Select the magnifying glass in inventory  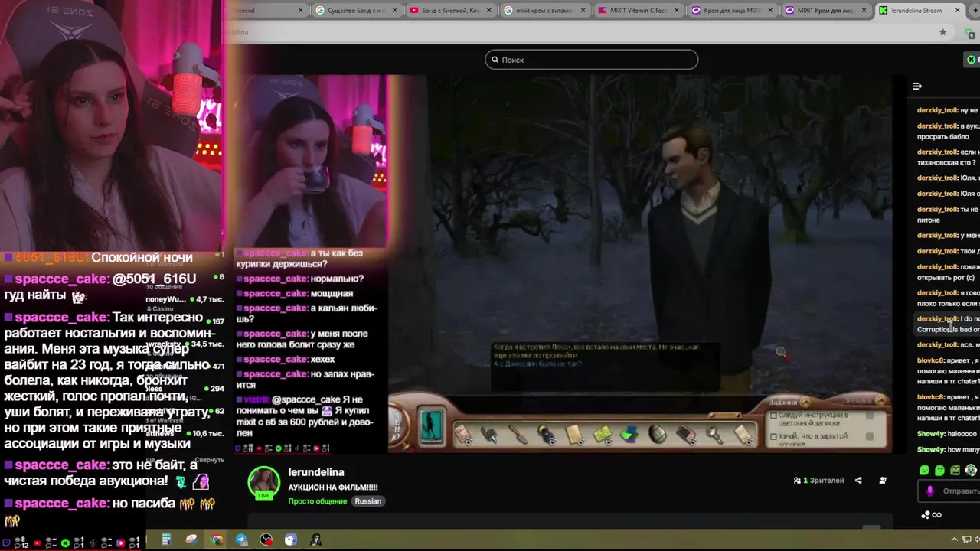[714, 435]
